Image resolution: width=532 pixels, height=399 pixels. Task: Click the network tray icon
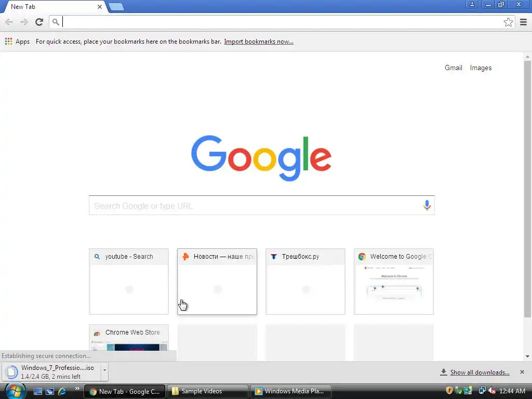pos(482,391)
